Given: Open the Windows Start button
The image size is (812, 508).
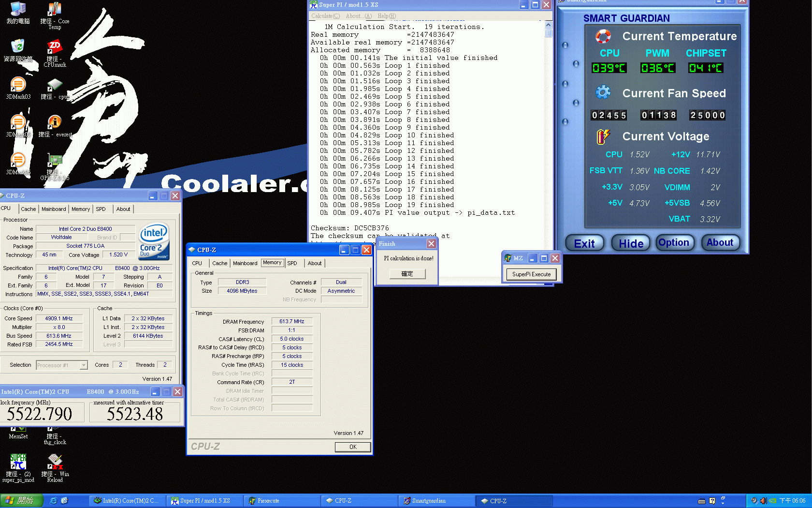Looking at the screenshot, I should pos(22,501).
